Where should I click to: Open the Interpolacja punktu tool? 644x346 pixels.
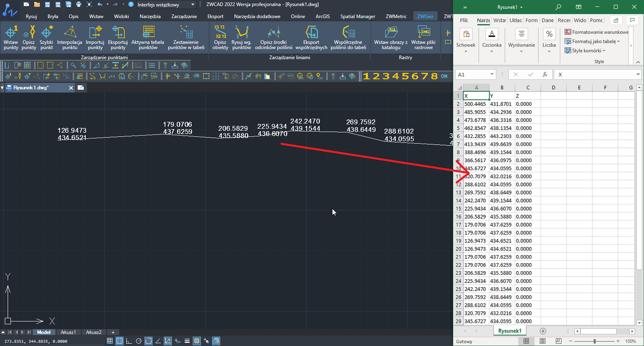click(70, 37)
